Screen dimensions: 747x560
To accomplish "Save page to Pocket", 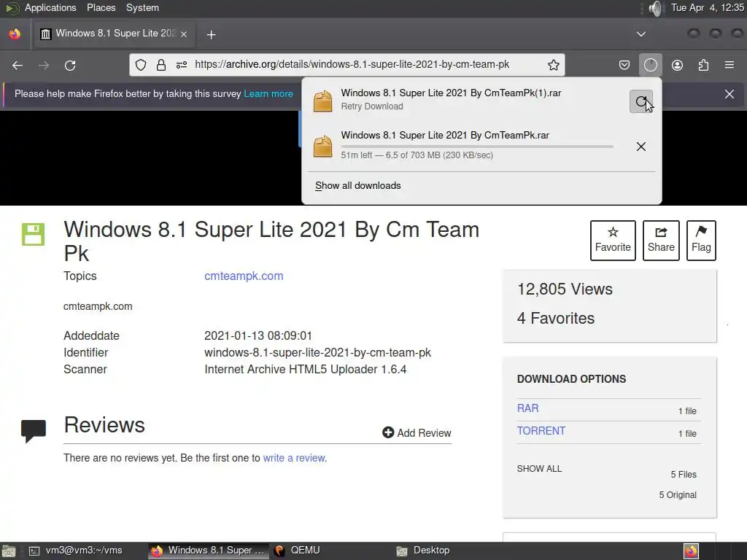I will pos(624,65).
